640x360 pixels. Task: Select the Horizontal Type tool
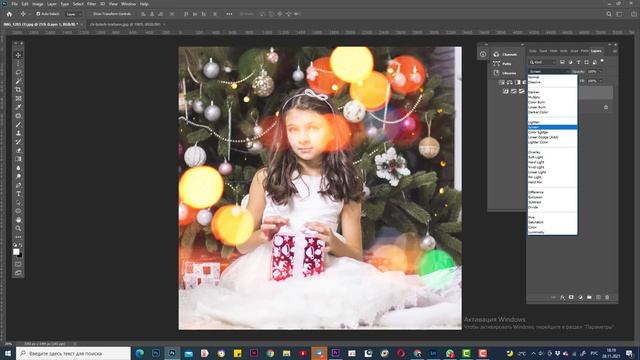[x=18, y=194]
